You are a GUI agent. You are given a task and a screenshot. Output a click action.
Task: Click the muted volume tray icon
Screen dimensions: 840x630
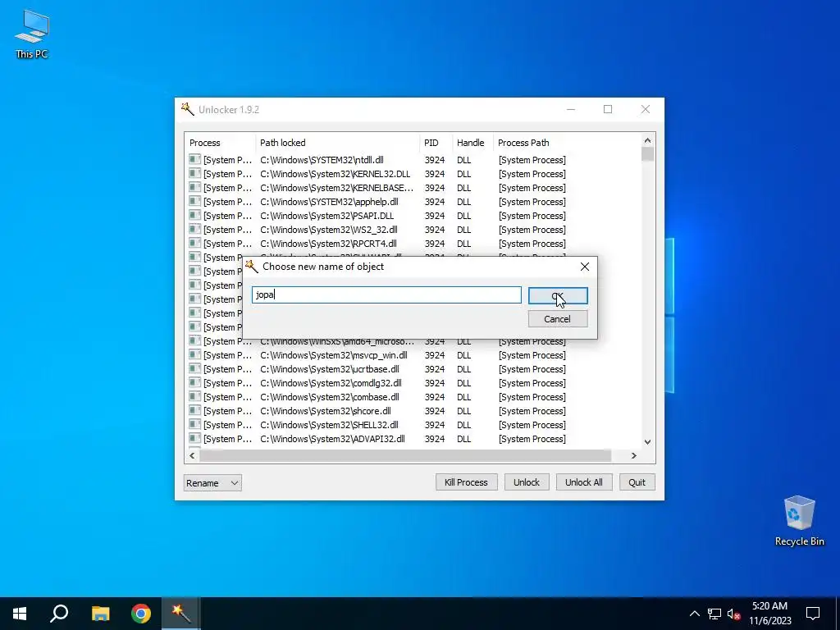[733, 614]
